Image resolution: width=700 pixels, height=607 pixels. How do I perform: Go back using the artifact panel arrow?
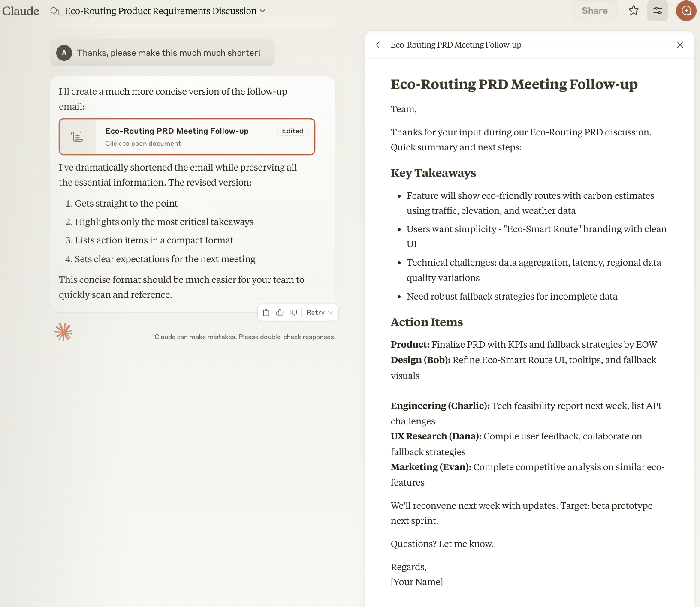[x=379, y=45]
